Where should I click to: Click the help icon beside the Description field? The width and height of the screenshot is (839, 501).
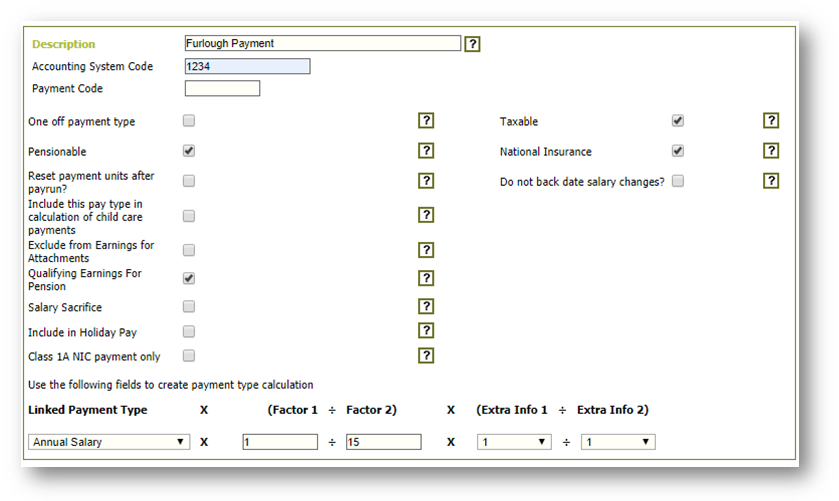click(473, 44)
